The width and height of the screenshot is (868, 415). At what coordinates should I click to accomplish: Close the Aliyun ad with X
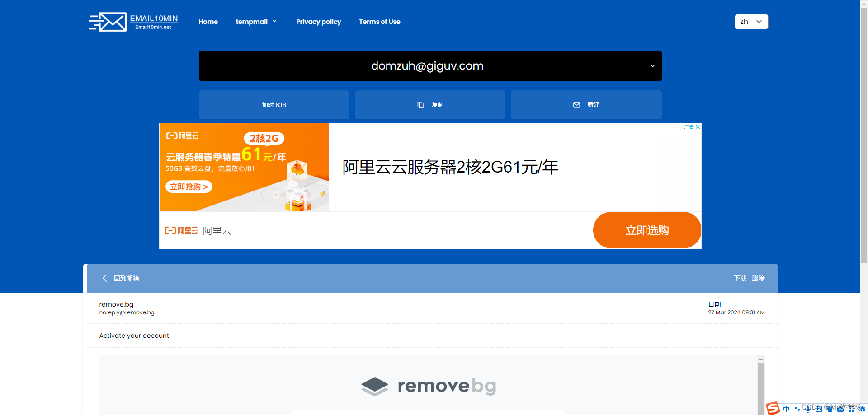(698, 127)
